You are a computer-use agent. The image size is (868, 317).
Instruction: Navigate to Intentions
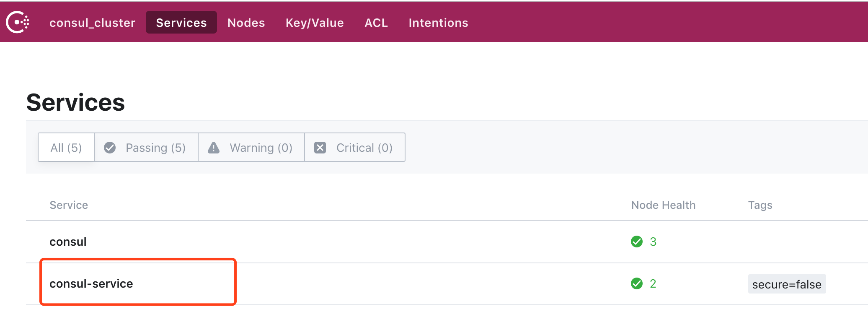438,23
